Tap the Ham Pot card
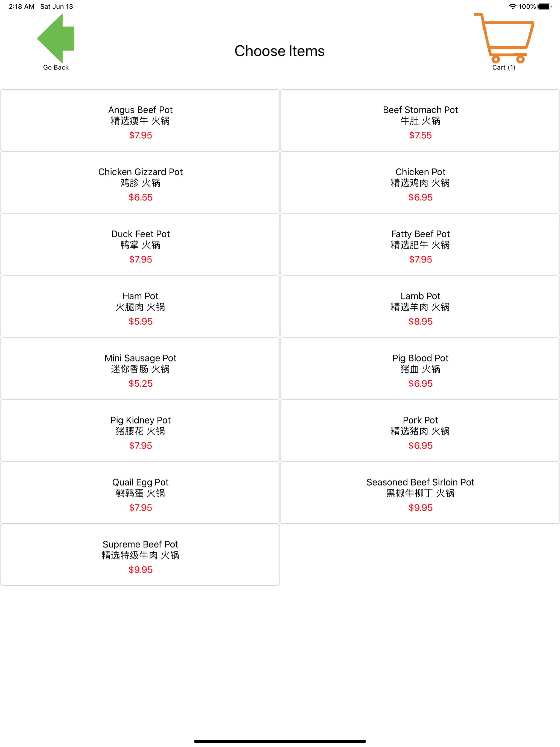 [x=140, y=307]
